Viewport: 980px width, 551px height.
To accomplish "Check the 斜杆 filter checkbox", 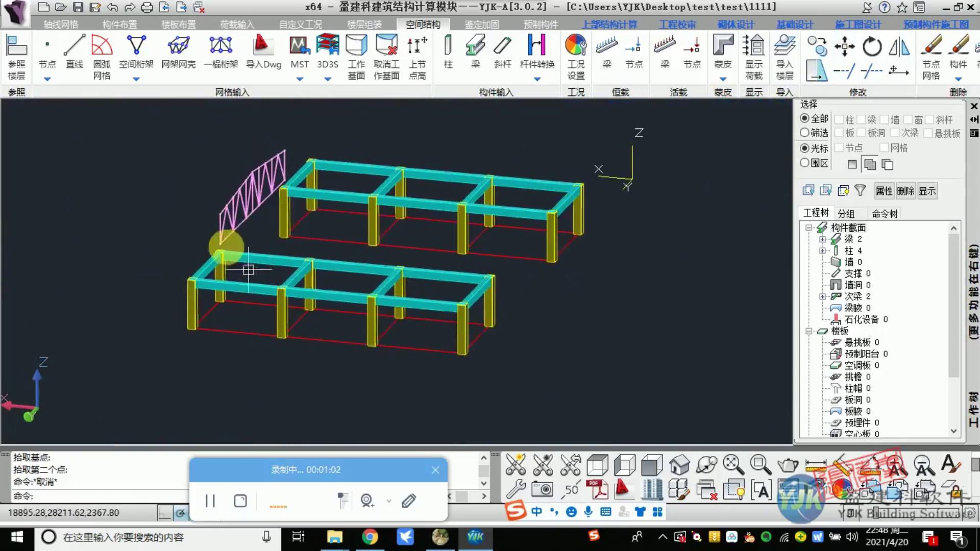I will pyautogui.click(x=930, y=119).
